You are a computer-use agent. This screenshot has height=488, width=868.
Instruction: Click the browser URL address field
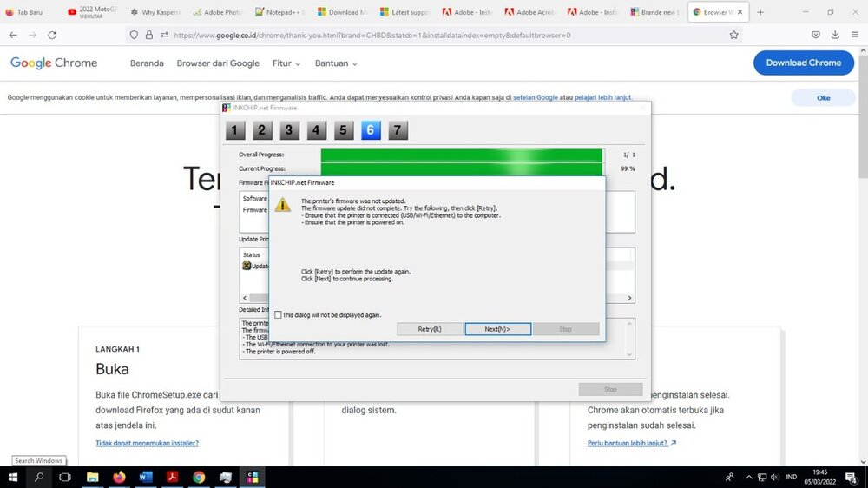tap(434, 36)
